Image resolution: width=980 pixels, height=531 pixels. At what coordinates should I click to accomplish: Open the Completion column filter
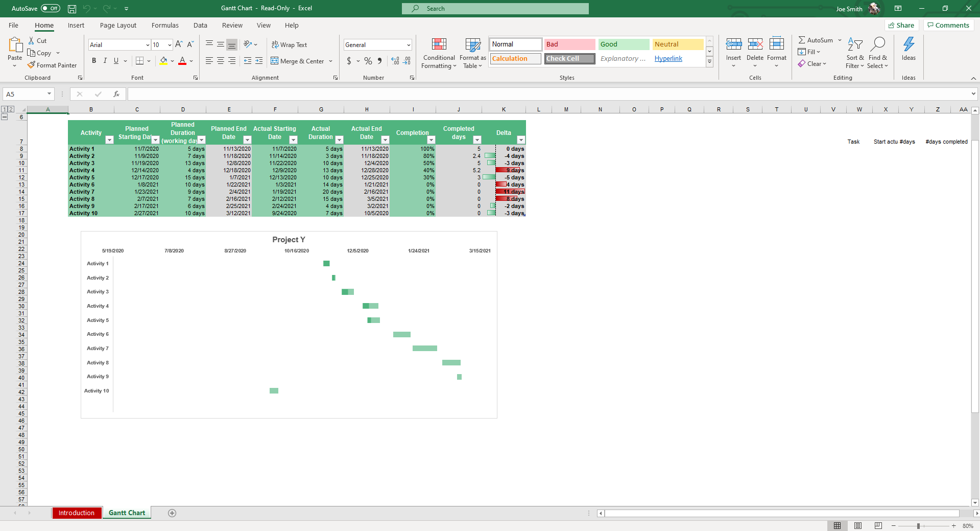coord(431,140)
